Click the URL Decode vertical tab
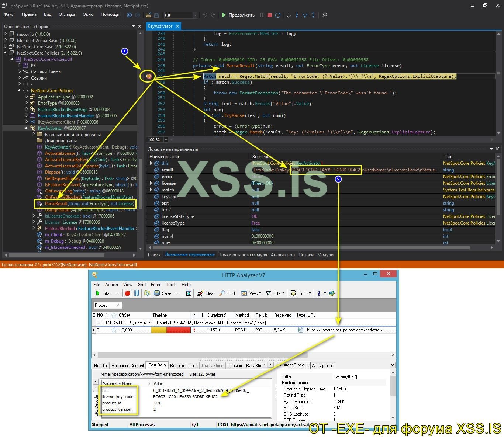Image resolution: width=504 pixels, height=438 pixels. coord(96,406)
